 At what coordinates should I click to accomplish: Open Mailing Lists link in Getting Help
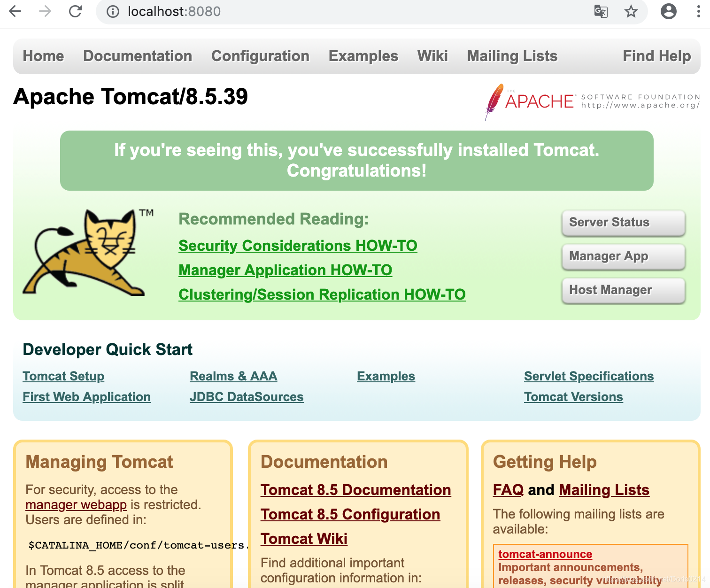604,490
